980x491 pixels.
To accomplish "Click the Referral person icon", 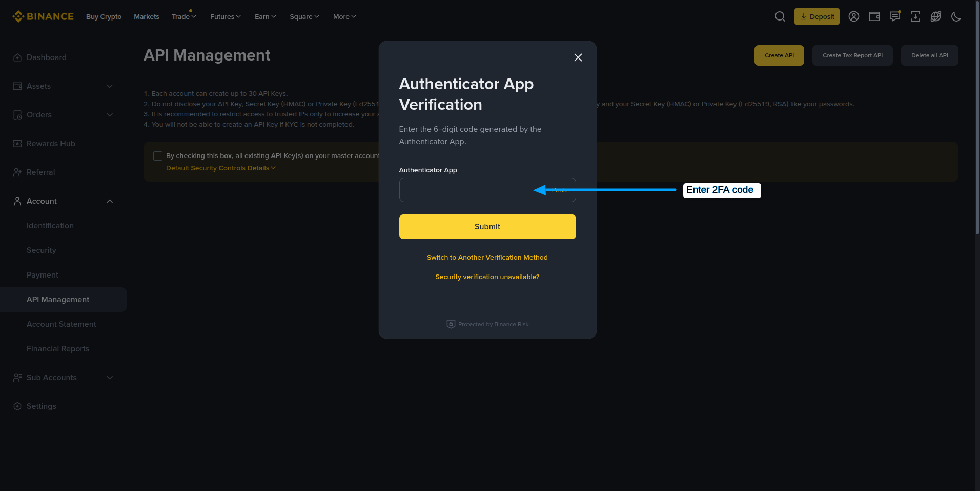I will click(17, 172).
